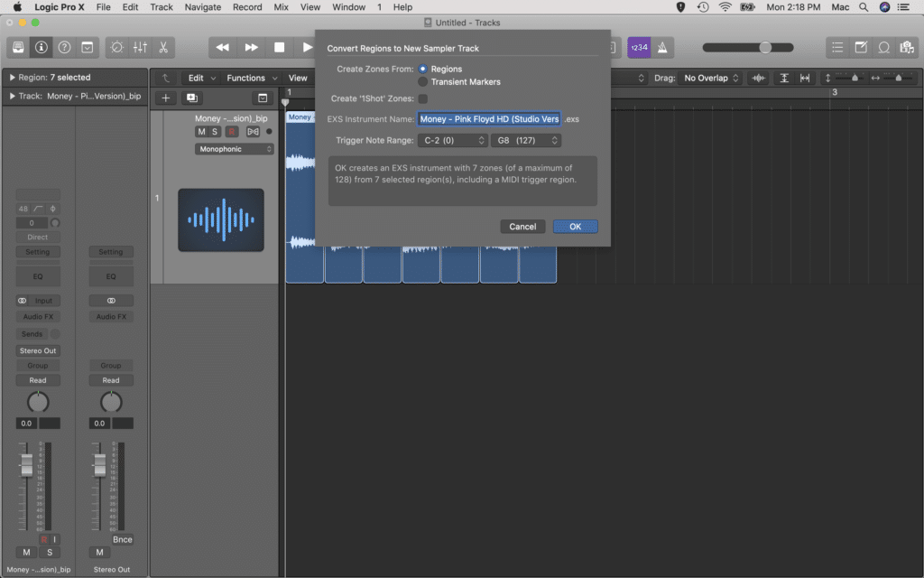Open the Functions dropdown menu
The image size is (924, 578).
coord(252,78)
